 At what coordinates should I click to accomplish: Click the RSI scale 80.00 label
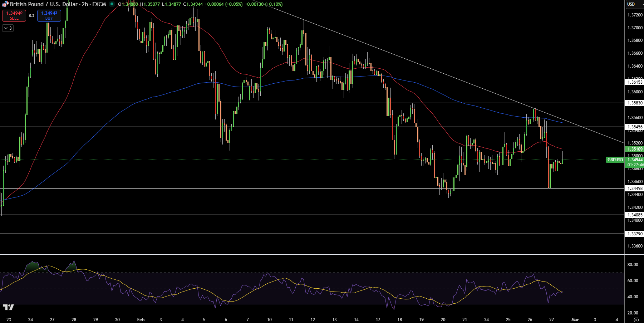tap(633, 264)
